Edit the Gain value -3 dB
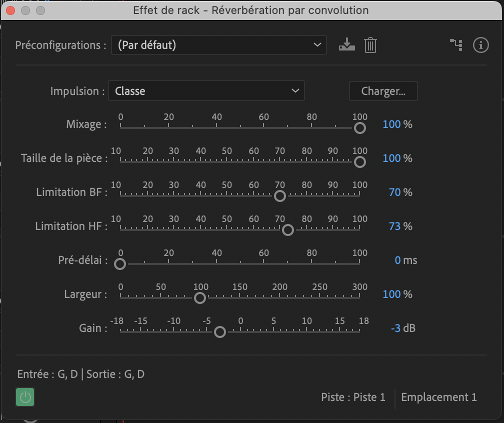 [x=395, y=328]
